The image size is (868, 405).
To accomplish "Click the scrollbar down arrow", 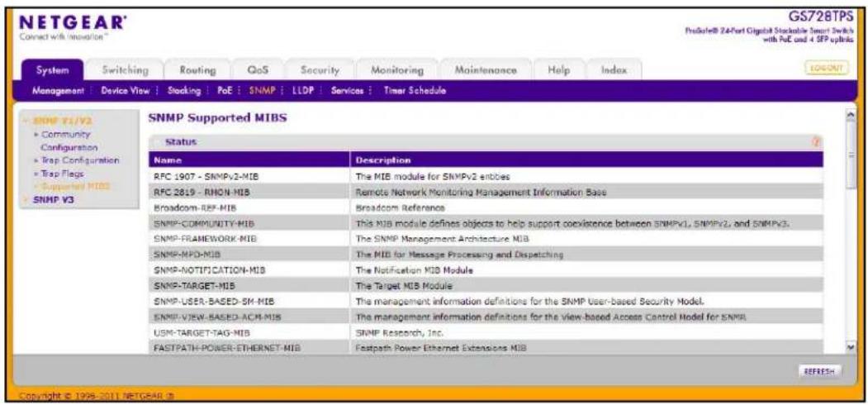I will [x=851, y=345].
